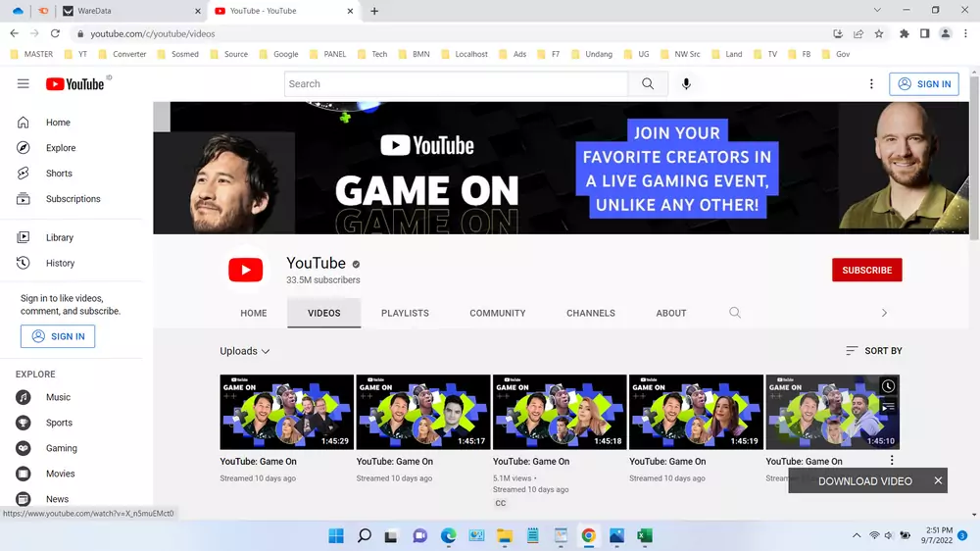980x551 pixels.
Task: Open the About tab
Action: (671, 313)
